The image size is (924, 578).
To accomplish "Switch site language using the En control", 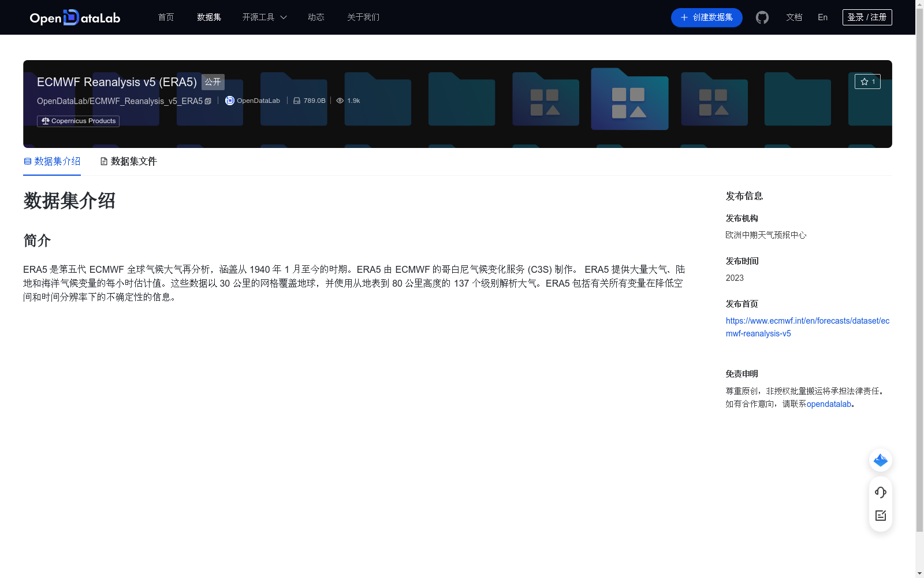I will [x=822, y=17].
